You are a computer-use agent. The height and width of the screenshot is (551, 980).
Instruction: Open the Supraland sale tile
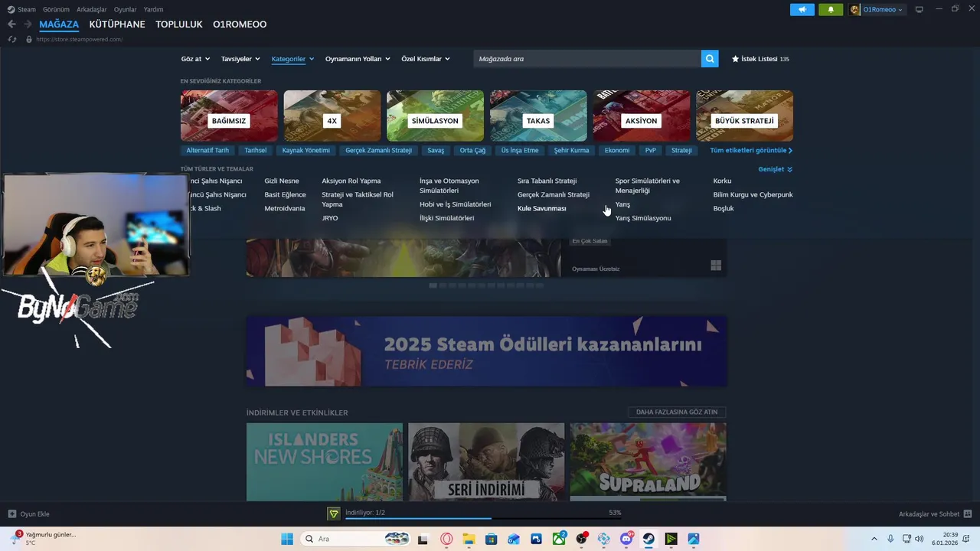(648, 461)
